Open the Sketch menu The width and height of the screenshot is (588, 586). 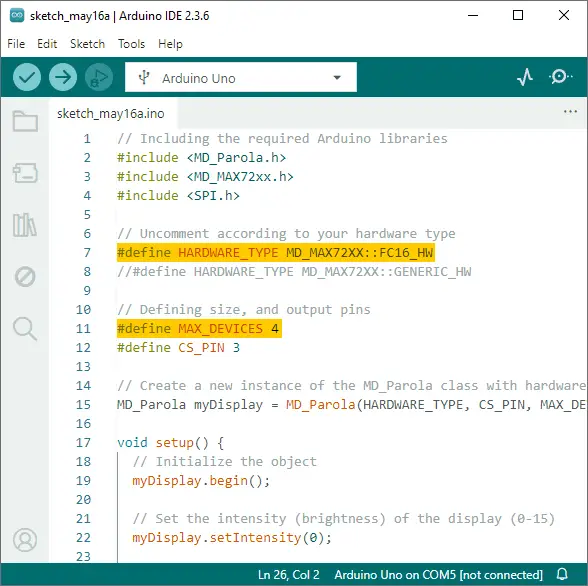tap(87, 44)
